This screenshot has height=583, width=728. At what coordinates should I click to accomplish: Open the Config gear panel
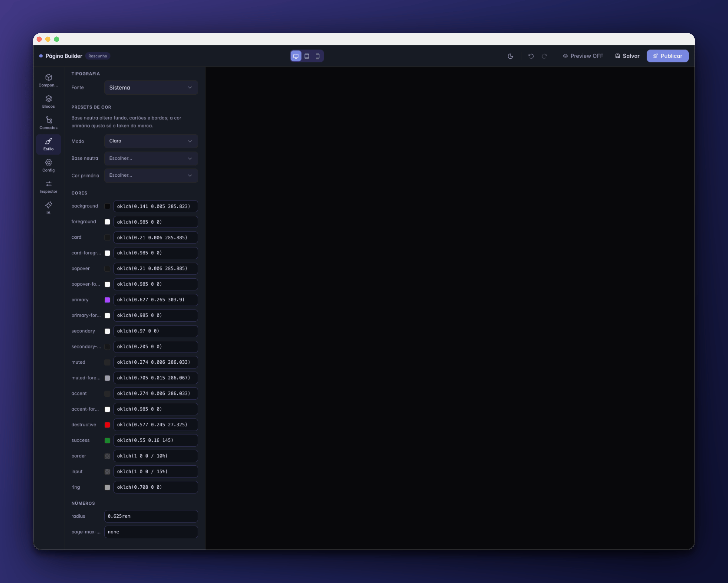[x=48, y=166]
